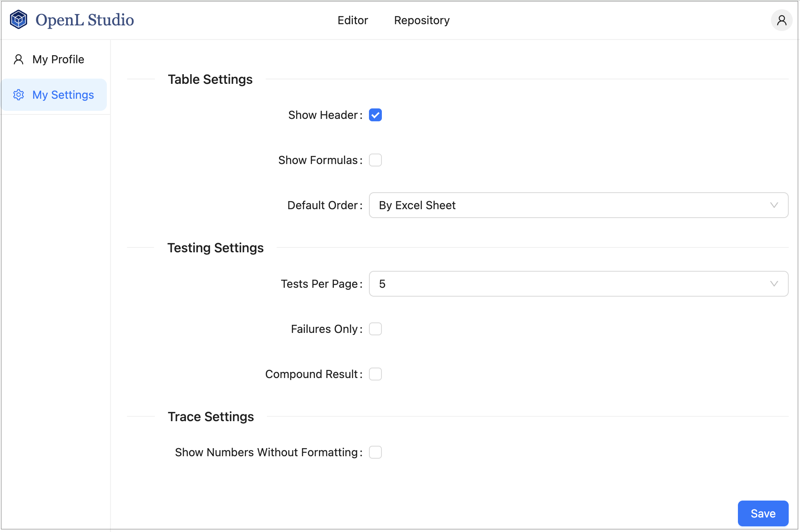800x532 pixels.
Task: Enable the Show Formulas checkbox
Action: click(x=375, y=160)
